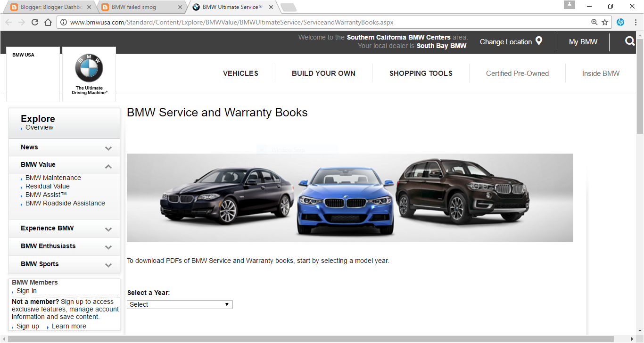
Task: Click the location pin icon
Action: click(x=539, y=41)
